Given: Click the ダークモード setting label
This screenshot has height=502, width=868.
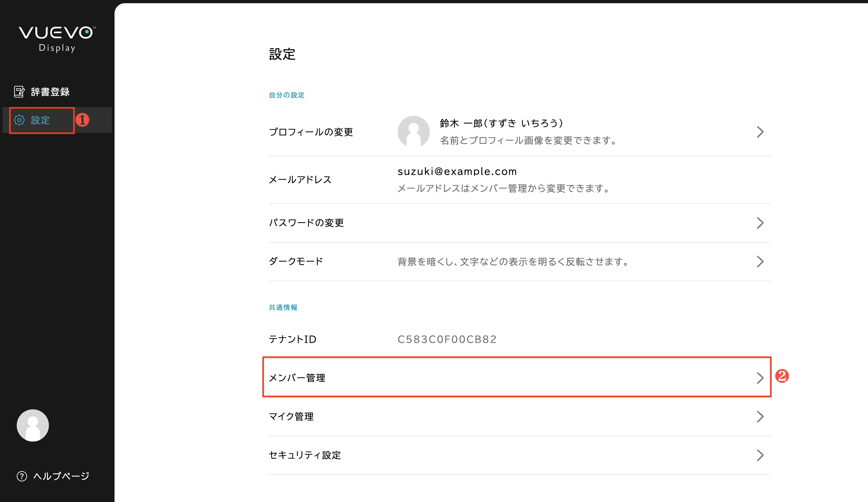Looking at the screenshot, I should 296,262.
